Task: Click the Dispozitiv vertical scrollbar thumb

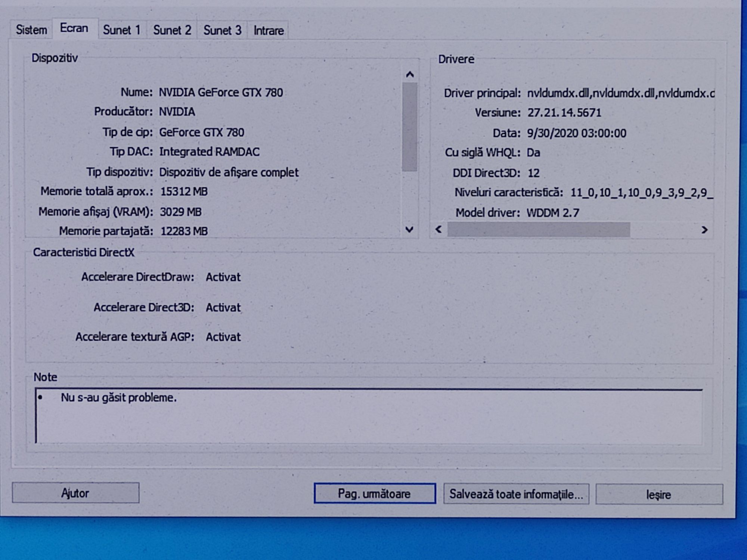Action: click(410, 127)
